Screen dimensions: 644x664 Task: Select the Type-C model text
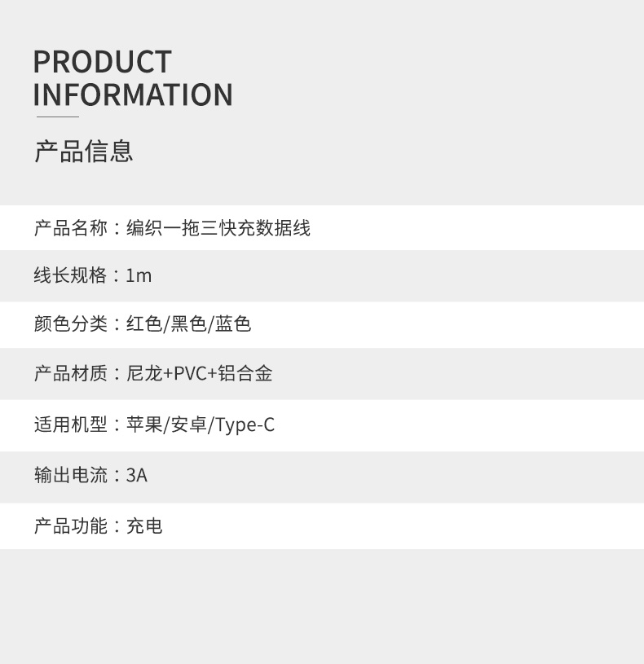245,425
